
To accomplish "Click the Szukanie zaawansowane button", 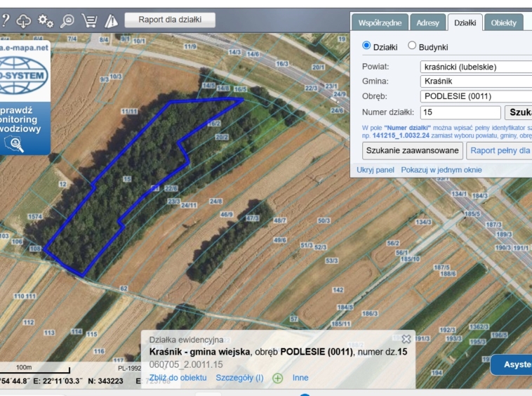I will 412,151.
